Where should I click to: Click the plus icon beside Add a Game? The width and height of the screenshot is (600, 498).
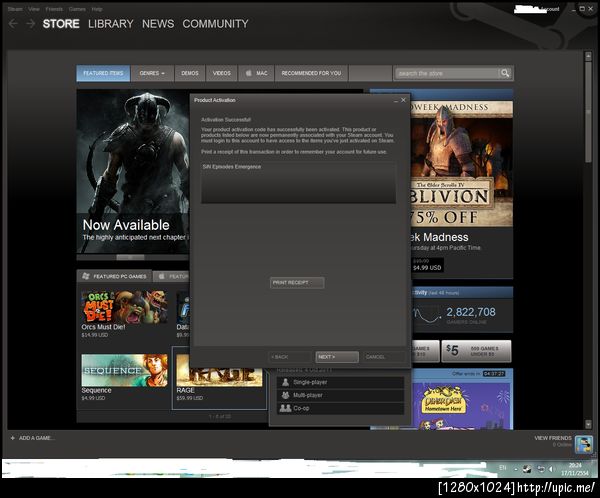point(13,438)
